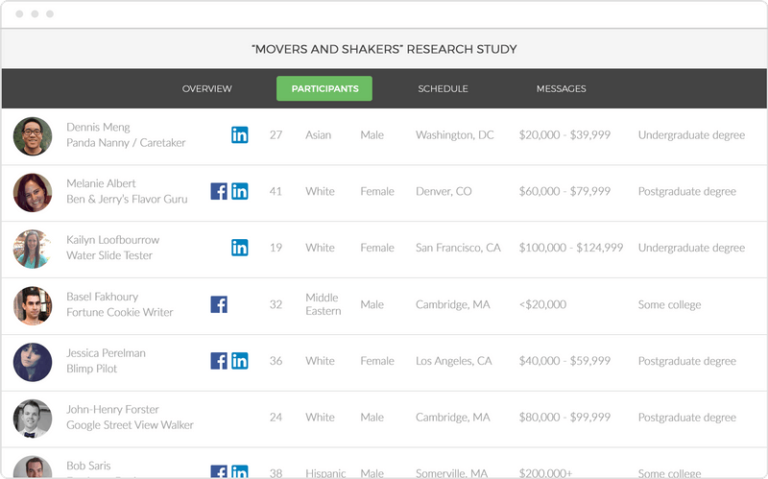The height and width of the screenshot is (479, 768).
Task: Open Dennis Meng's LinkedIn profile icon
Action: 240,135
